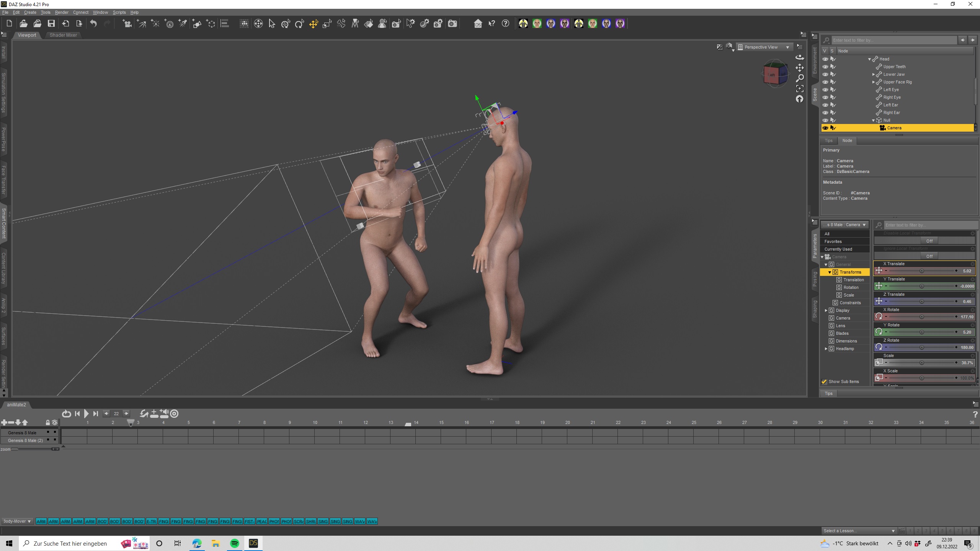Expand the Headlamp property group
This screenshot has width=980, height=551.
(826, 349)
